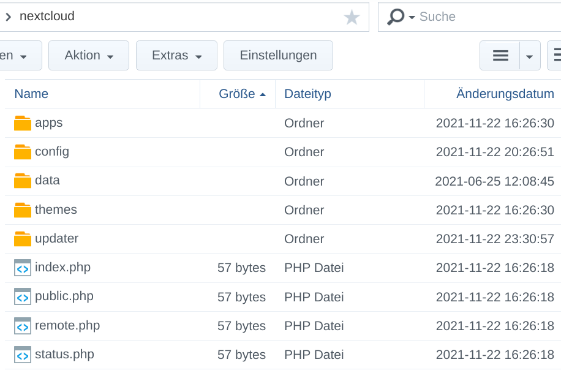Viewport: 561px width, 392px height.
Task: Click the Ordner type of config row
Action: 304,152
